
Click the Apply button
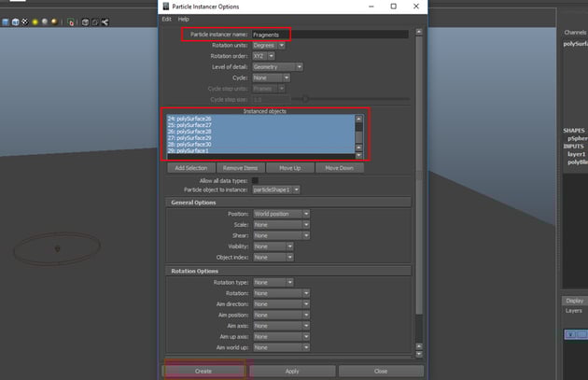[x=292, y=371]
